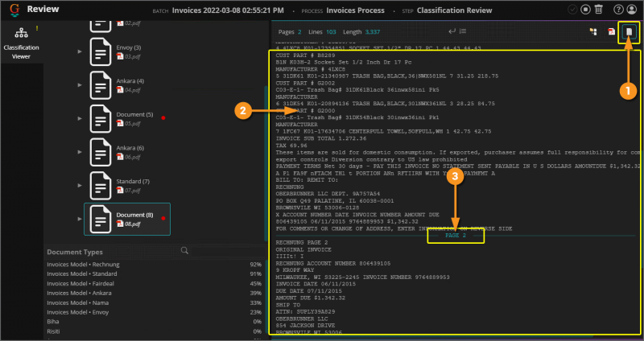The height and width of the screenshot is (341, 644).
Task: Open the Classification Viewer panel
Action: pos(21,43)
